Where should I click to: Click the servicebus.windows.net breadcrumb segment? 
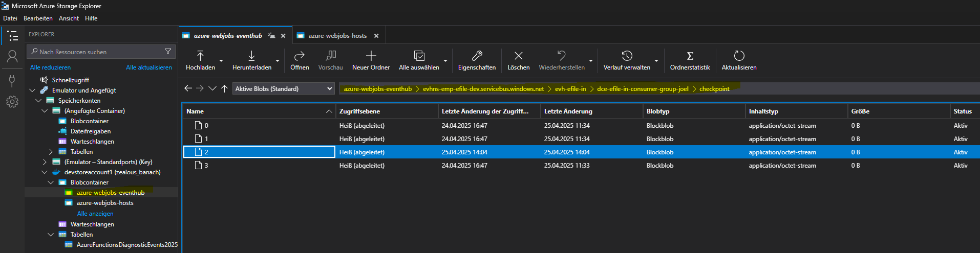(x=483, y=89)
